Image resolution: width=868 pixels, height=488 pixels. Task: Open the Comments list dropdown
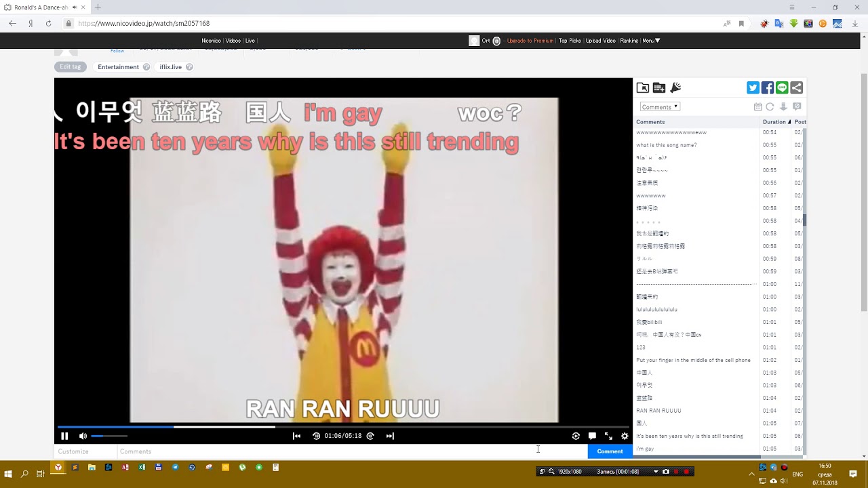point(660,107)
